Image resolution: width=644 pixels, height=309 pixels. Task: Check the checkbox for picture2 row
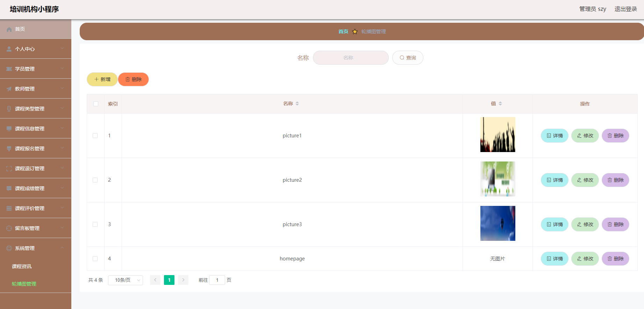(95, 180)
